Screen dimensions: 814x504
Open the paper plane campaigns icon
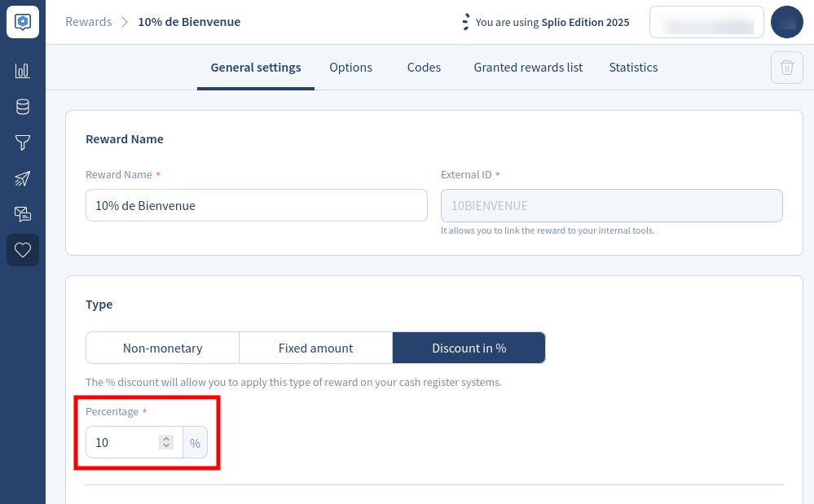click(x=23, y=179)
